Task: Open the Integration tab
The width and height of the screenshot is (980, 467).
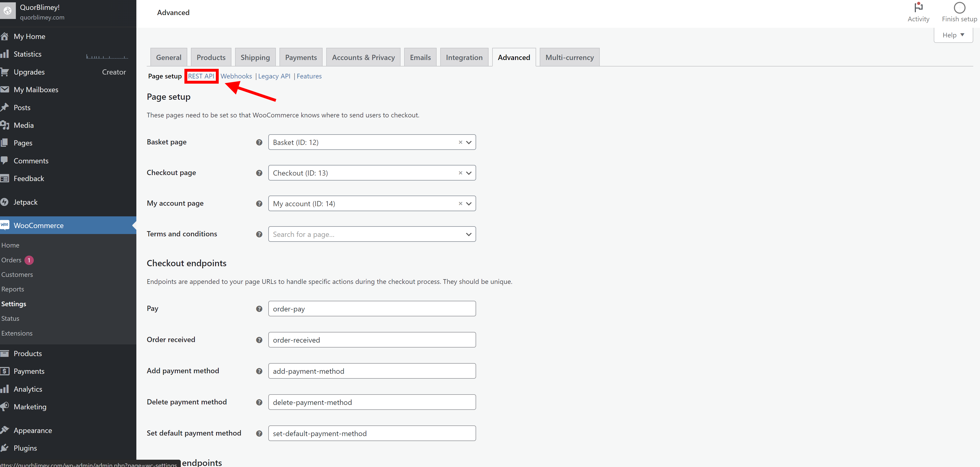Action: tap(464, 57)
